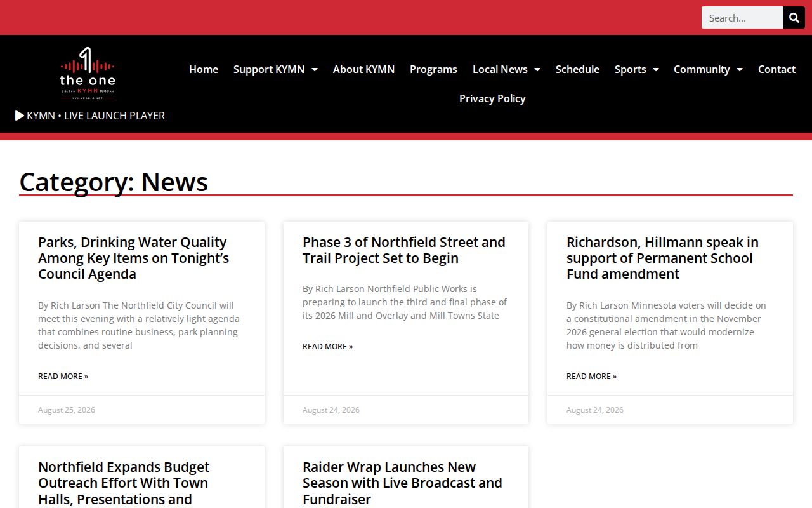Image resolution: width=812 pixels, height=508 pixels.
Task: Open the Schedule menu link
Action: (x=577, y=69)
